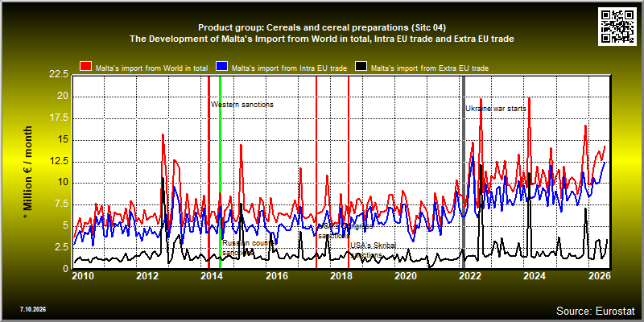This screenshot has width=644, height=322.
Task: Click the 17.5 y-axis value
Action: (x=60, y=118)
